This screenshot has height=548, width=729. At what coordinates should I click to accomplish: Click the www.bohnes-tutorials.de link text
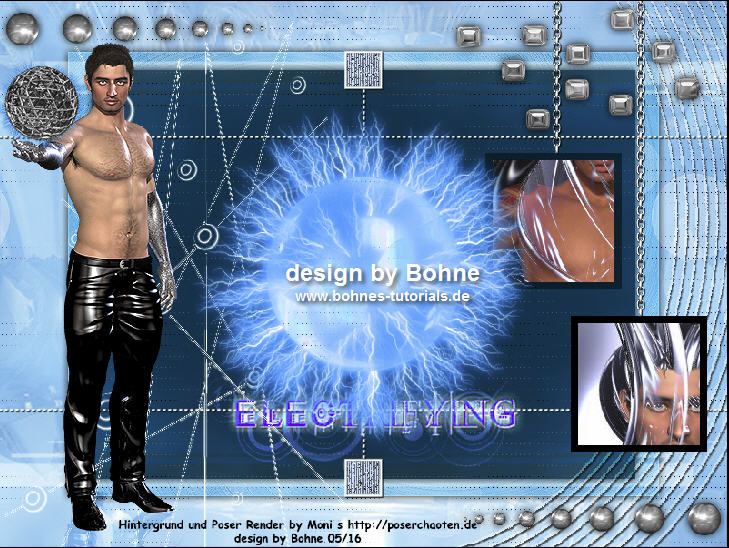coord(382,296)
